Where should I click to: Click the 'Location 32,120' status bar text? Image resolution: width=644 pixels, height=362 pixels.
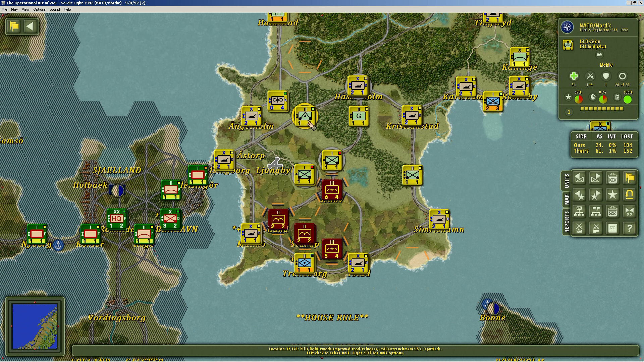tap(356, 349)
